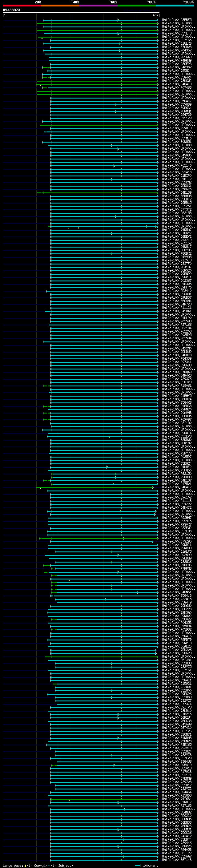The height and width of the screenshot is (868, 197).
Task: Open hit UniRef100_P27165
Action: [177, 40]
